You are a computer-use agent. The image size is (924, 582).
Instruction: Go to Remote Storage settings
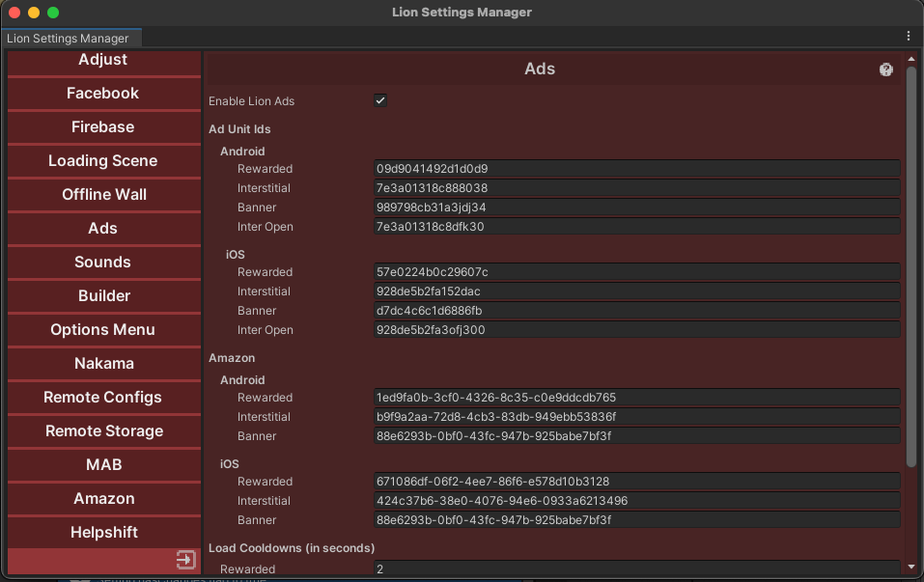click(103, 431)
